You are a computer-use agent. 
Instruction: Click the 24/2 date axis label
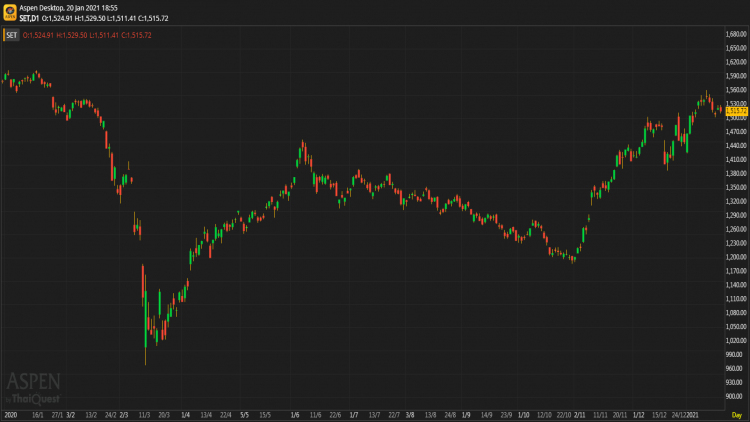tap(110, 415)
